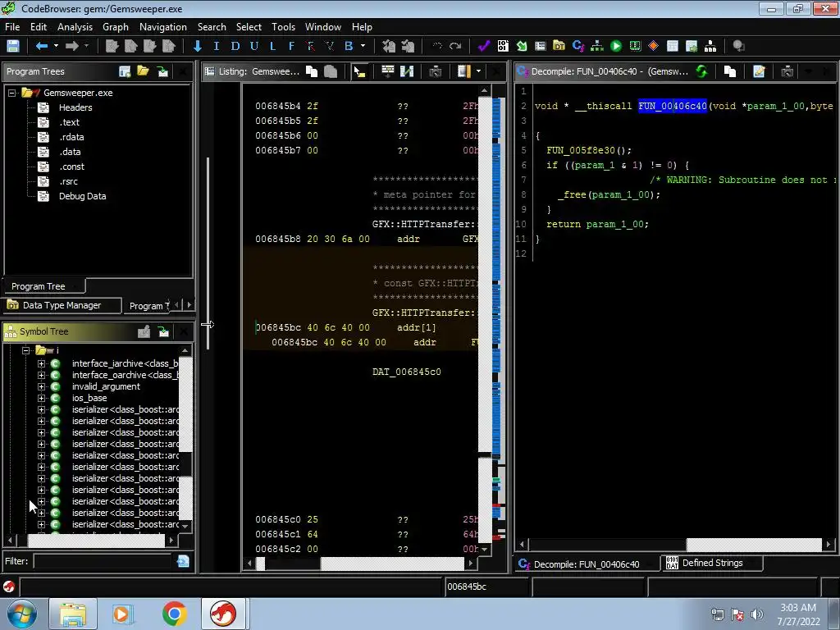The image size is (840, 630).
Task: Go back with the left arrow icon
Action: pos(41,46)
